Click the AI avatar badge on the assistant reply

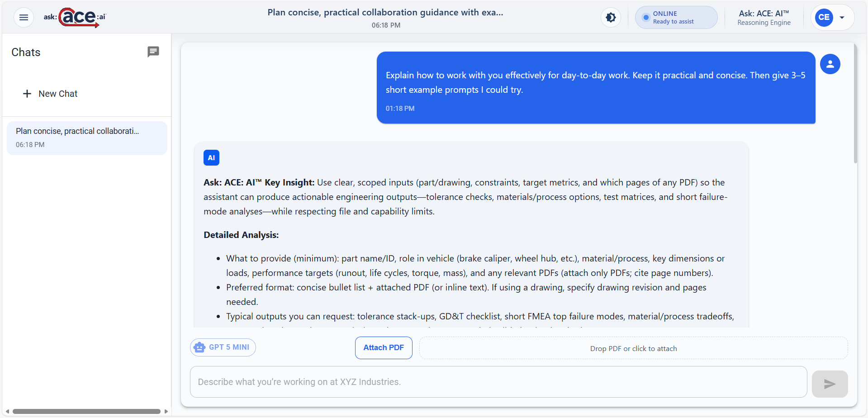point(211,157)
